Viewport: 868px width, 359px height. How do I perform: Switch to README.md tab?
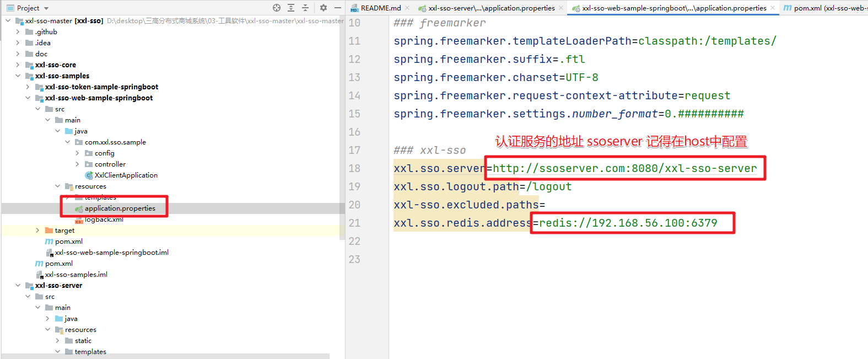coord(381,8)
